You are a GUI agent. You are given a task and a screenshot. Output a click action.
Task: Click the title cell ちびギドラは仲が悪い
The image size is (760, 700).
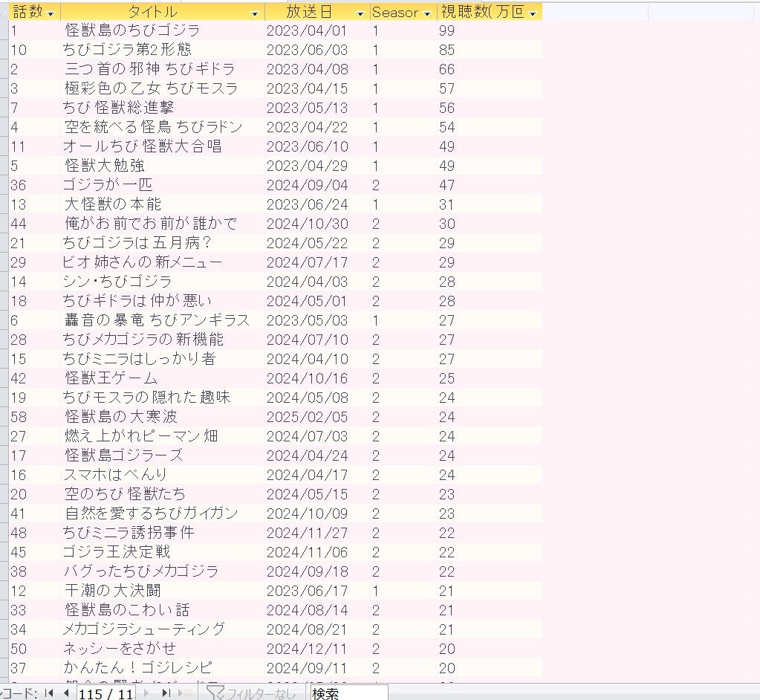163,301
